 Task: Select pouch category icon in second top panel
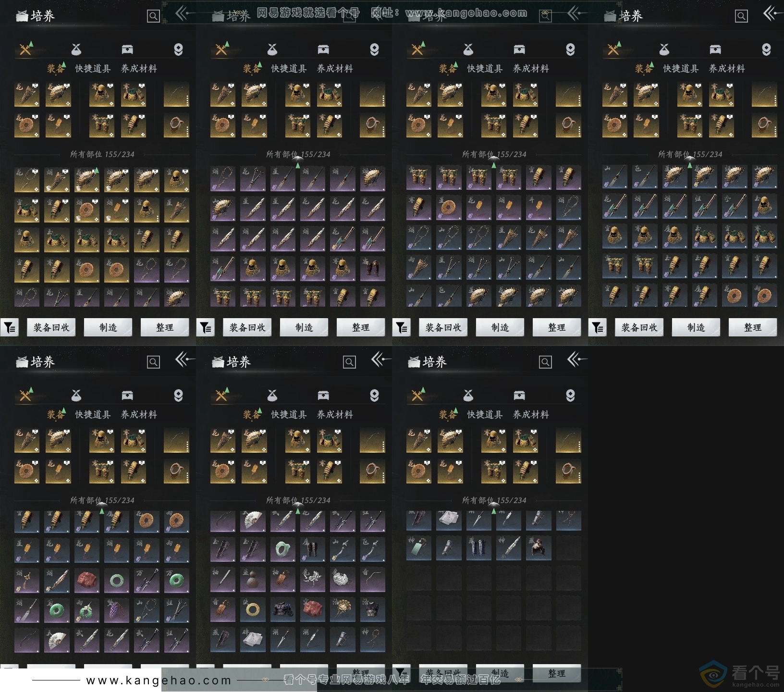coord(272,49)
